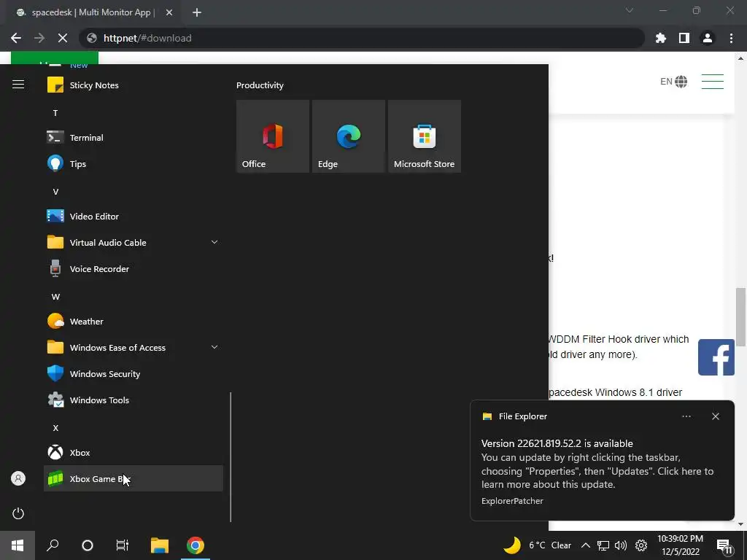Click the Productivity group title

[x=260, y=85]
